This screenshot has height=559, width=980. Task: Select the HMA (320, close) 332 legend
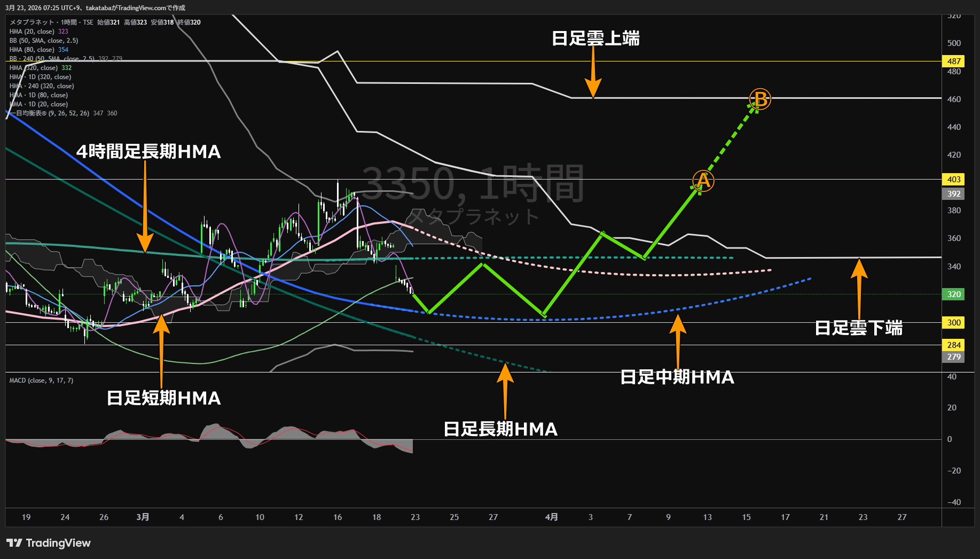(x=41, y=68)
